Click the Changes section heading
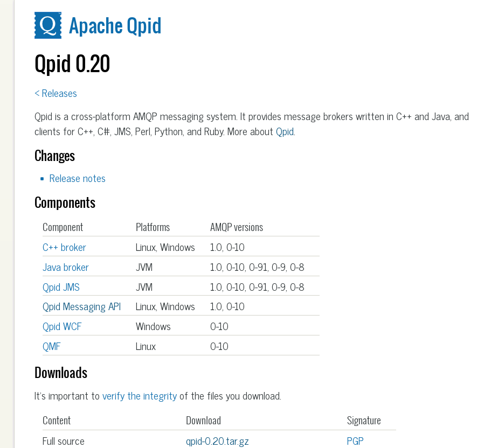The width and height of the screenshot is (477, 448). [54, 156]
